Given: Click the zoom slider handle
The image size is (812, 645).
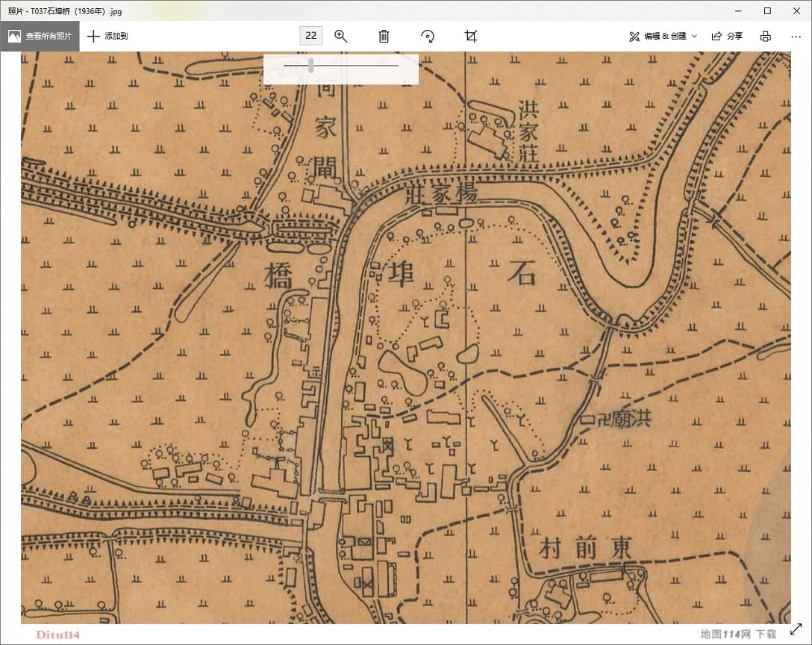Looking at the screenshot, I should click(310, 66).
